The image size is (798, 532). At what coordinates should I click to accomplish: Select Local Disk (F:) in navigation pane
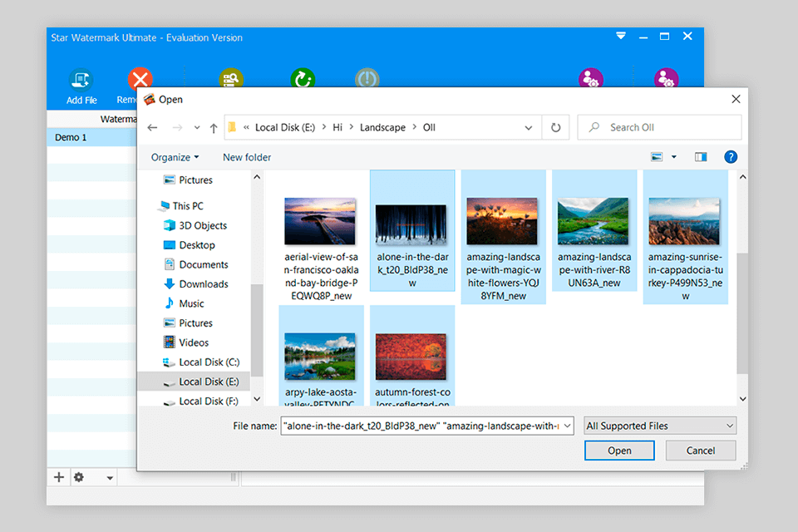click(208, 401)
